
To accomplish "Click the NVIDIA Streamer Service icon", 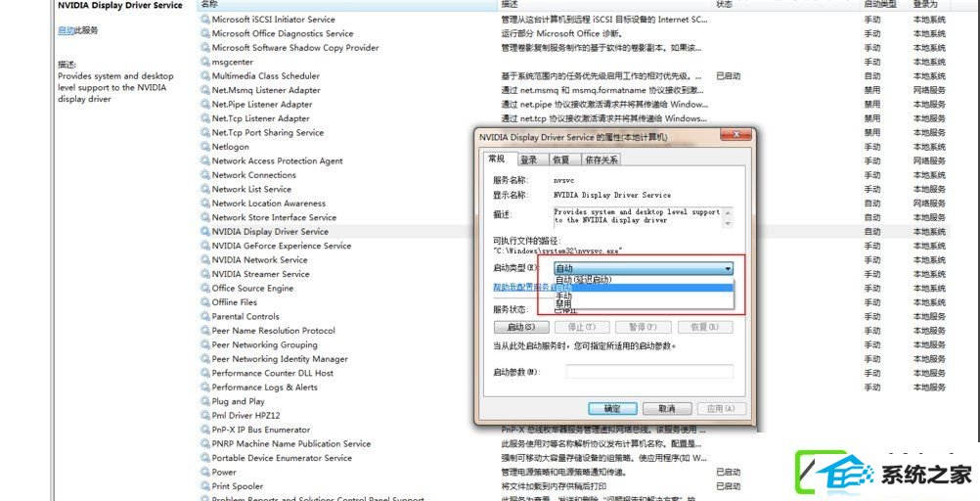I will coord(205,274).
